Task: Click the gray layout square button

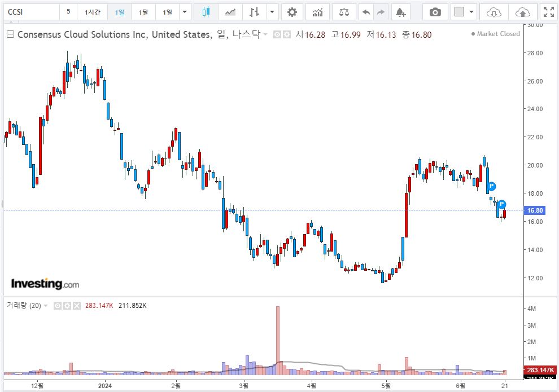Action: coord(460,12)
